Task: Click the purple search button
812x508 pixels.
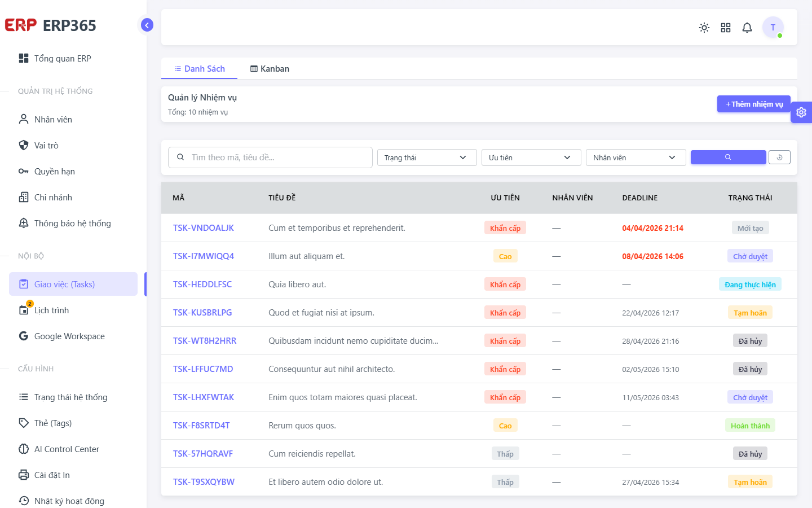Action: click(x=728, y=157)
